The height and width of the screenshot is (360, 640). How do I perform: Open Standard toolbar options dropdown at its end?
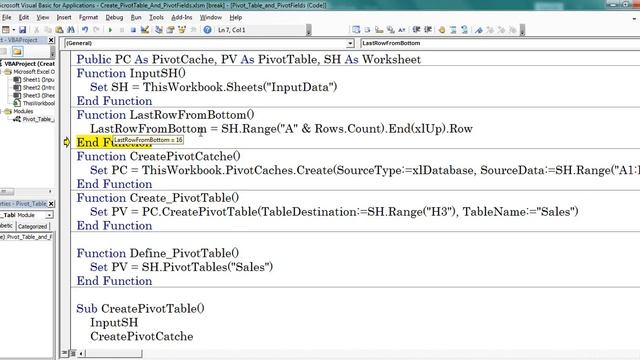[x=309, y=30]
